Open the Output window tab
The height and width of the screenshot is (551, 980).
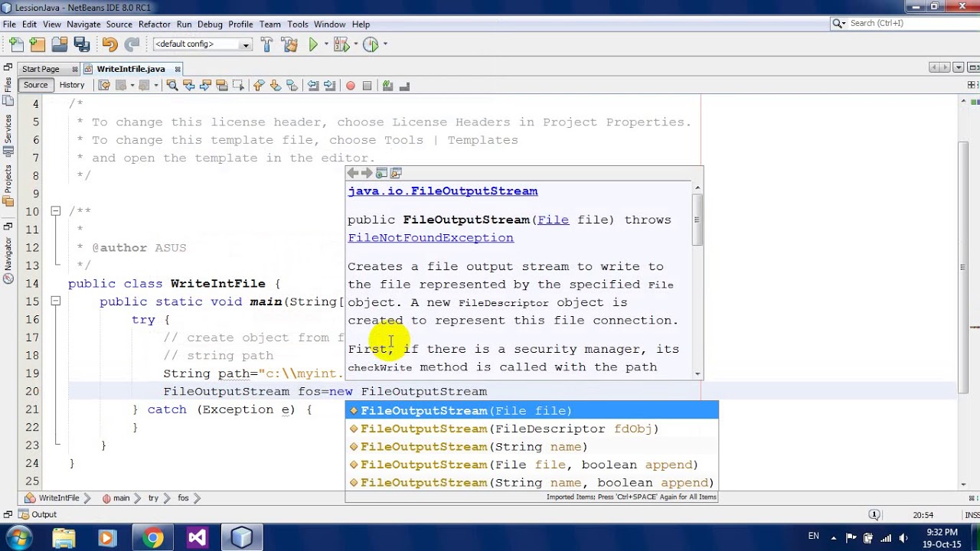38,514
